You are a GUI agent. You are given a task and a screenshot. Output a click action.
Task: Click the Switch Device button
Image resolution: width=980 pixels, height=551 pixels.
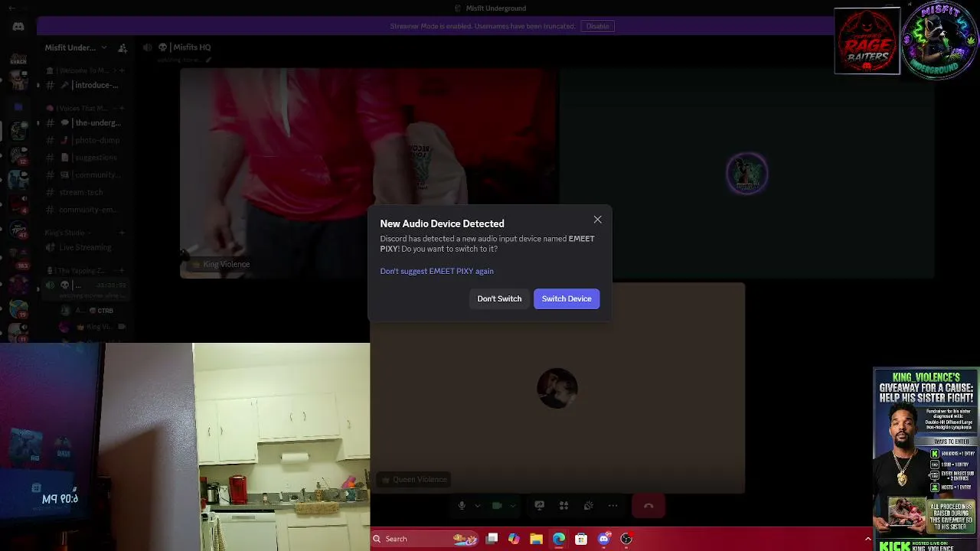[x=567, y=298]
